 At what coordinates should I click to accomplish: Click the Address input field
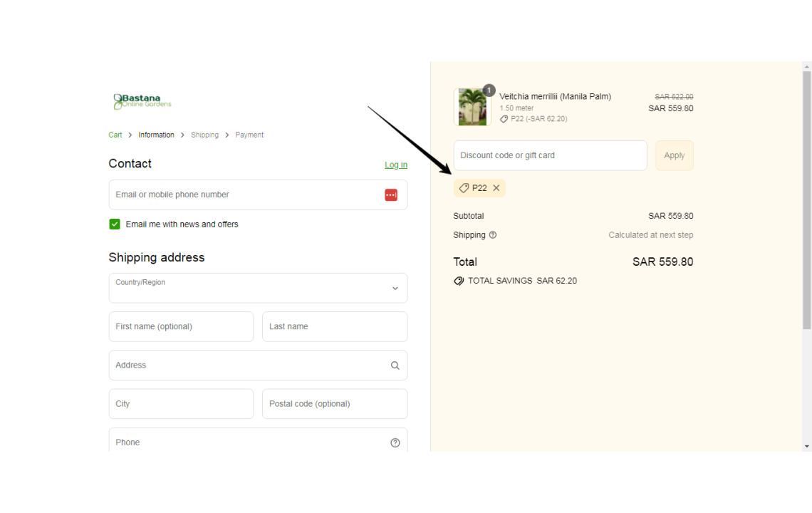[258, 366]
